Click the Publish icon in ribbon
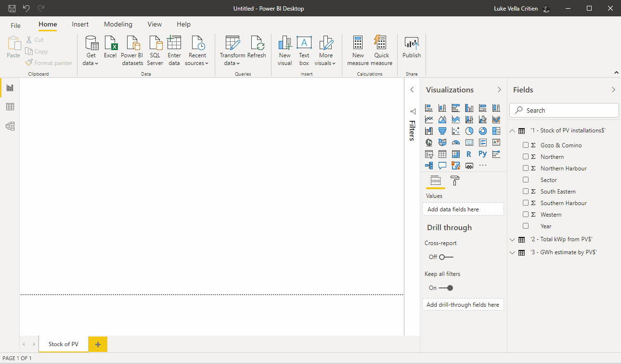Screen dimensions: 621x364 click(412, 48)
